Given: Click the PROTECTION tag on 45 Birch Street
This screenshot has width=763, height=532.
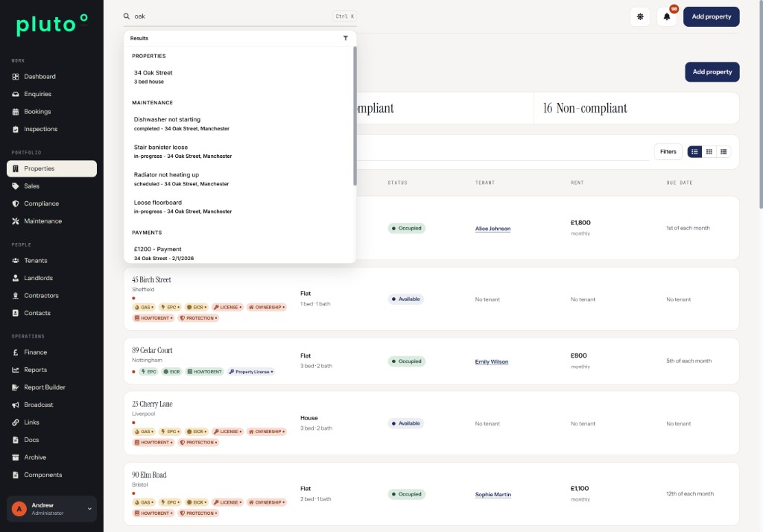Looking at the screenshot, I should 198,318.
